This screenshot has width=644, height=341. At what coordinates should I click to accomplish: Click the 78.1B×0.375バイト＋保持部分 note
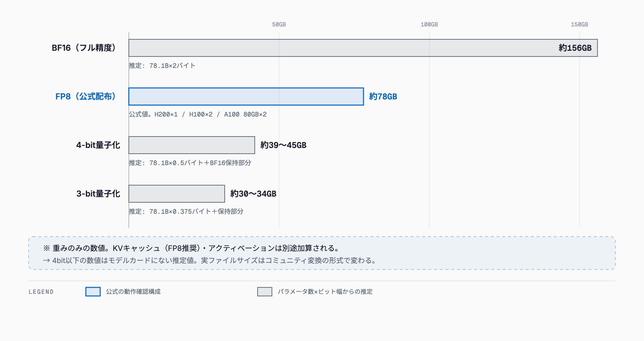(x=186, y=212)
